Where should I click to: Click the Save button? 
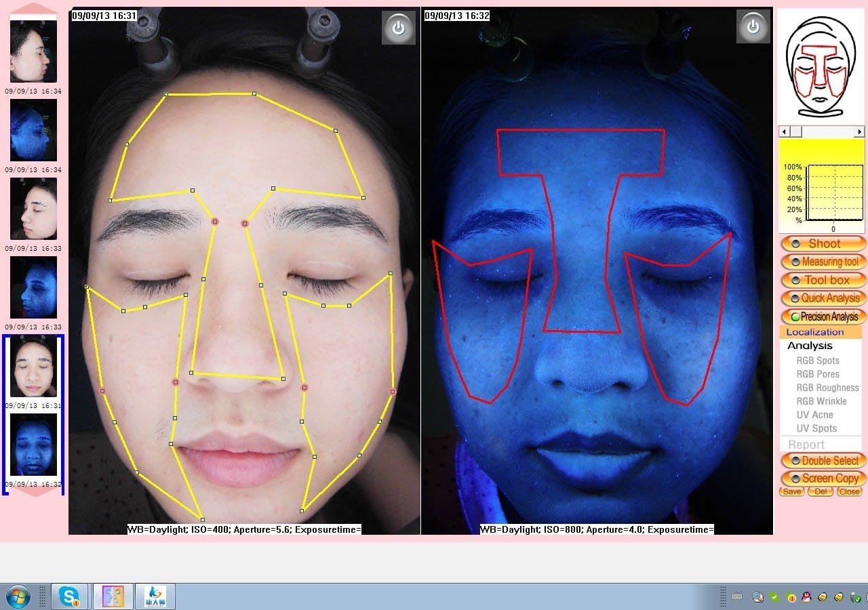point(791,491)
